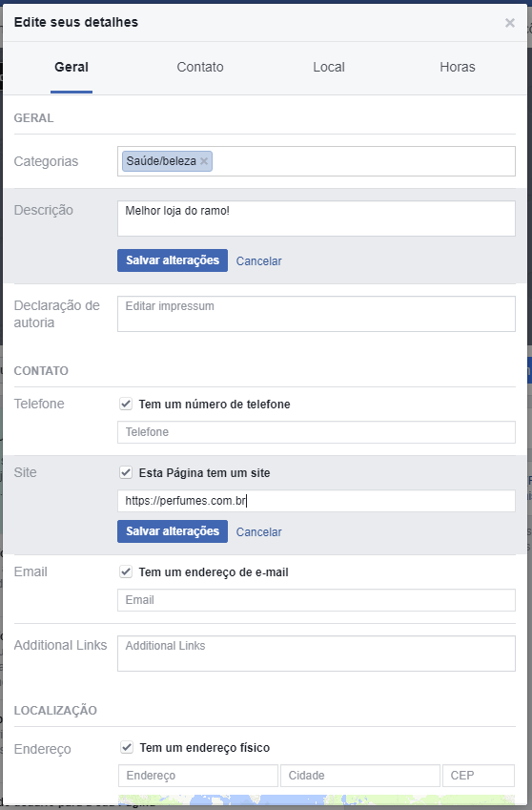Screen dimensions: 532x810
Task: Select the Geral tab
Action: [x=72, y=67]
